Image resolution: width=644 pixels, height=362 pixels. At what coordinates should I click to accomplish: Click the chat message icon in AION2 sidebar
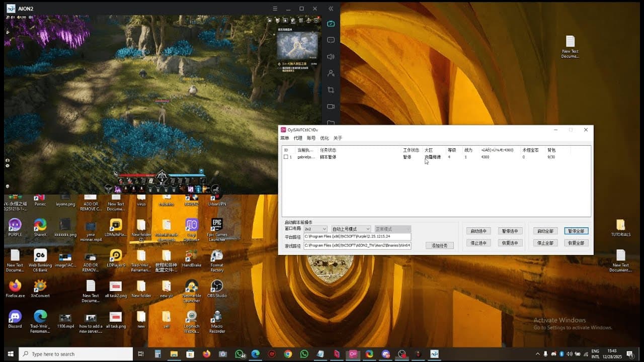(331, 40)
